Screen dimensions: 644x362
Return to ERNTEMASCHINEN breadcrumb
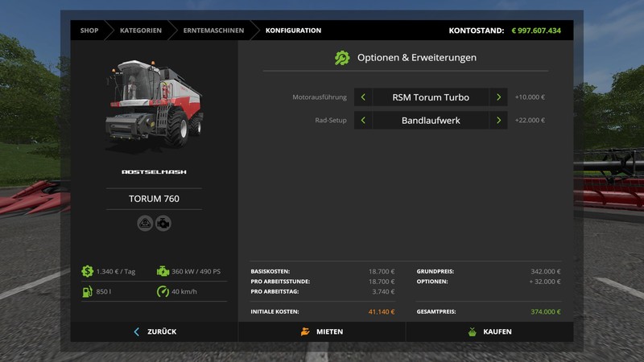coord(212,31)
